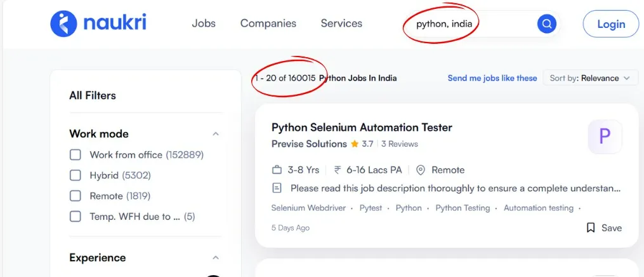Collapse the Work mode filter section
Image resolution: width=644 pixels, height=277 pixels.
coord(216,134)
